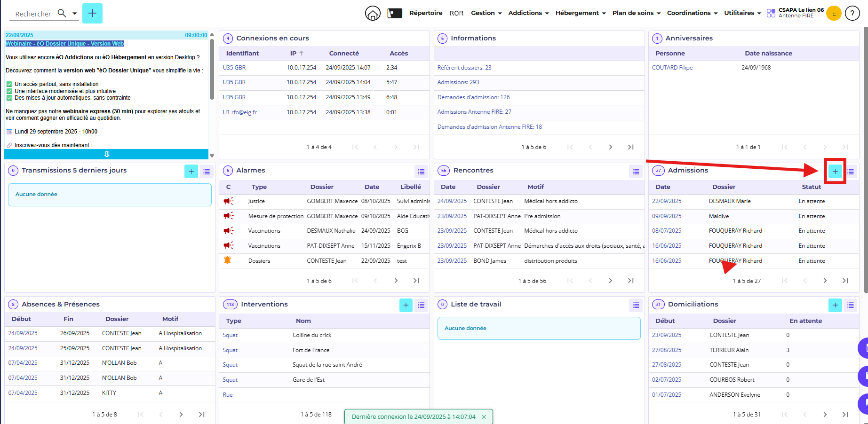The width and height of the screenshot is (868, 424).
Task: Add a transmission with plus icon
Action: (191, 172)
